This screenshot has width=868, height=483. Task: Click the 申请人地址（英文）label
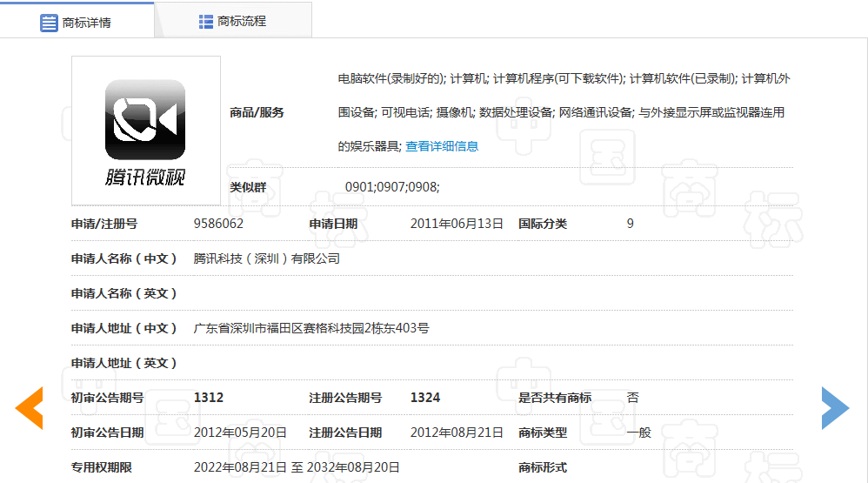tap(124, 364)
